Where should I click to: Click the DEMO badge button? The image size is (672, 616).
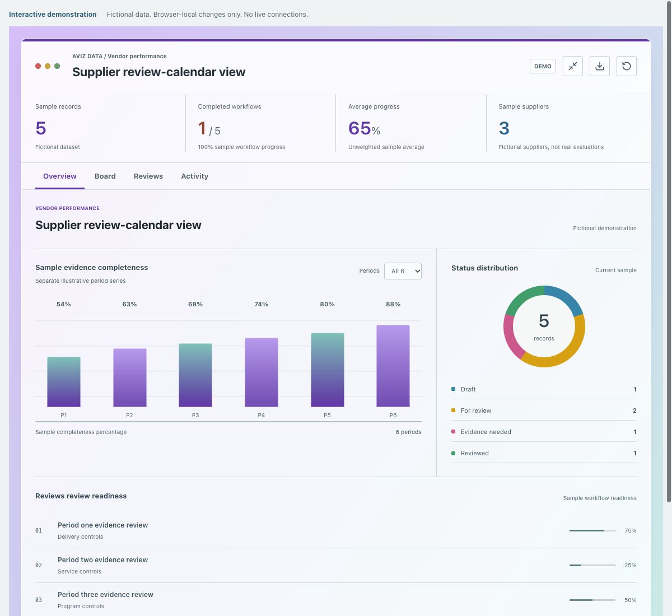[543, 66]
